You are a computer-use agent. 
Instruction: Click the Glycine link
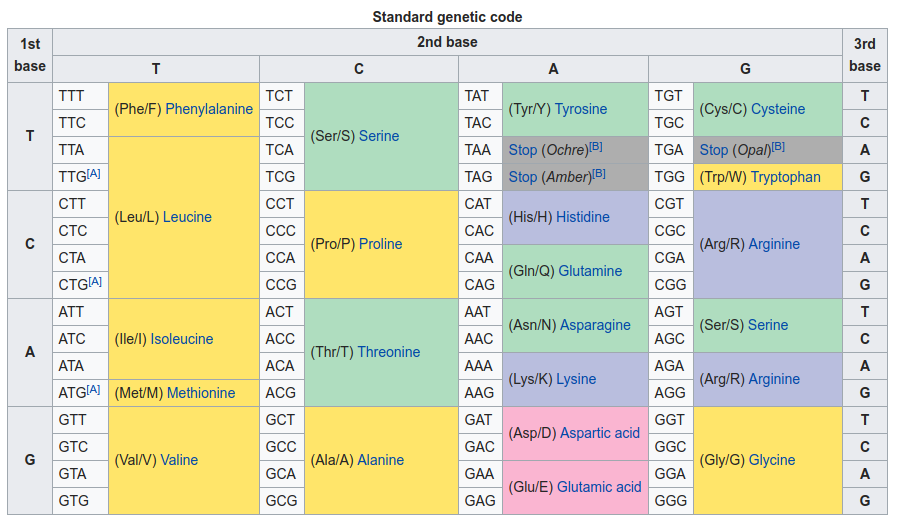[772, 460]
